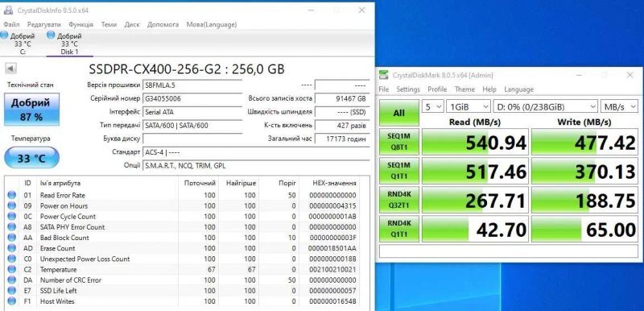Click status orb for Erase Count
644x311 pixels.
pos(12,248)
